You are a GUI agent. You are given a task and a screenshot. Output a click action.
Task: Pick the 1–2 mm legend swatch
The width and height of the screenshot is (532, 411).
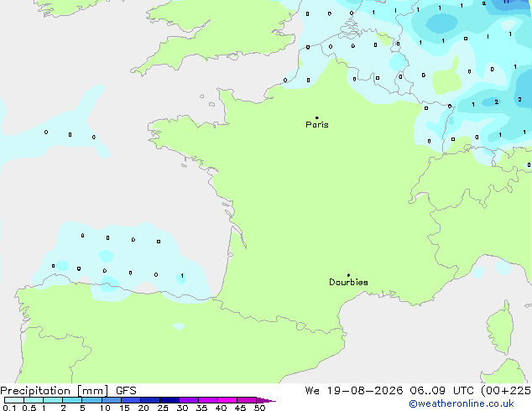[x=53, y=400]
